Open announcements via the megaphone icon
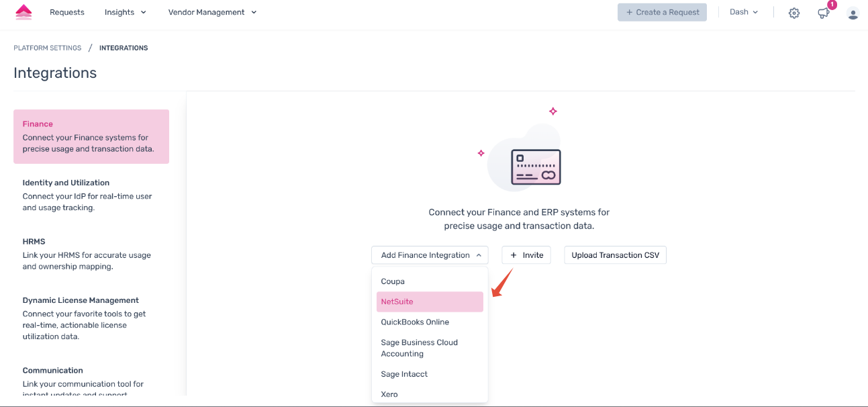 point(823,13)
